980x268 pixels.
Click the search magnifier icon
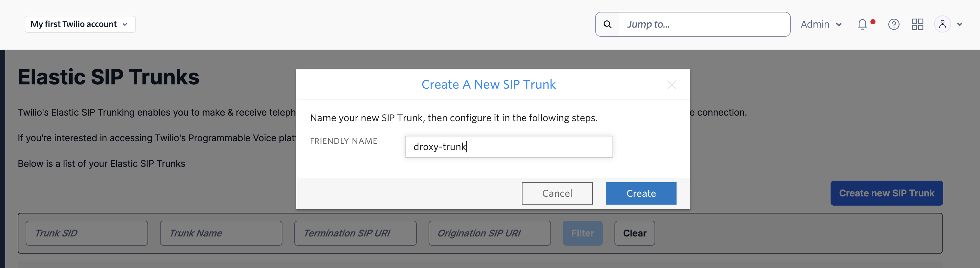607,24
